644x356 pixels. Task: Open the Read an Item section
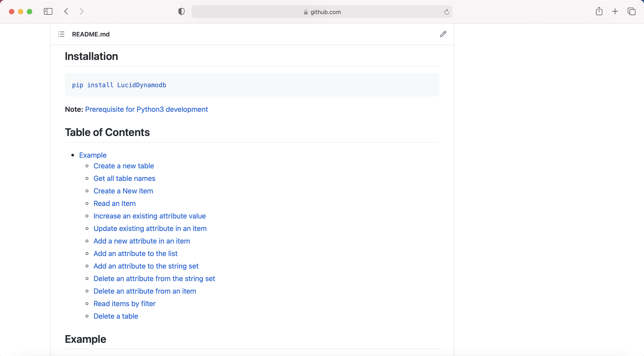(114, 203)
